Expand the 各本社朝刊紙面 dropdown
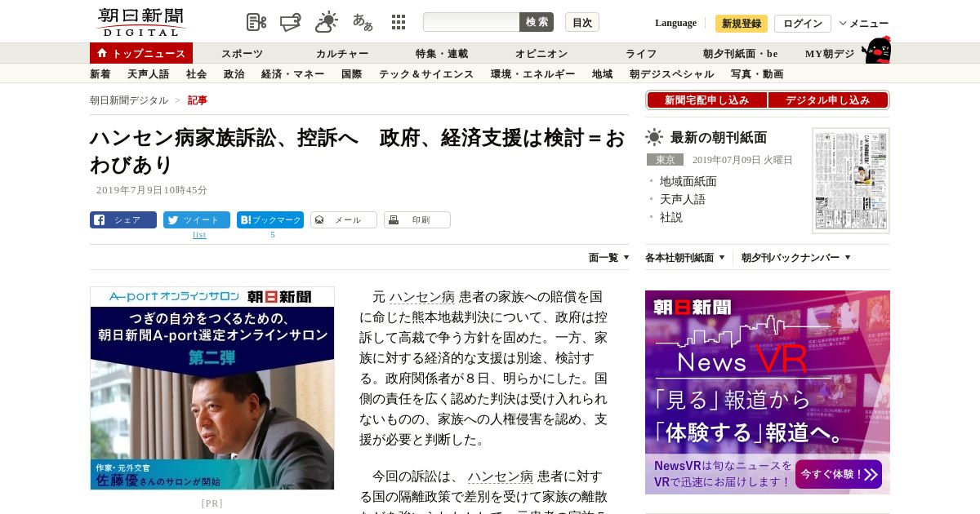Image resolution: width=980 pixels, height=514 pixels. coord(685,258)
